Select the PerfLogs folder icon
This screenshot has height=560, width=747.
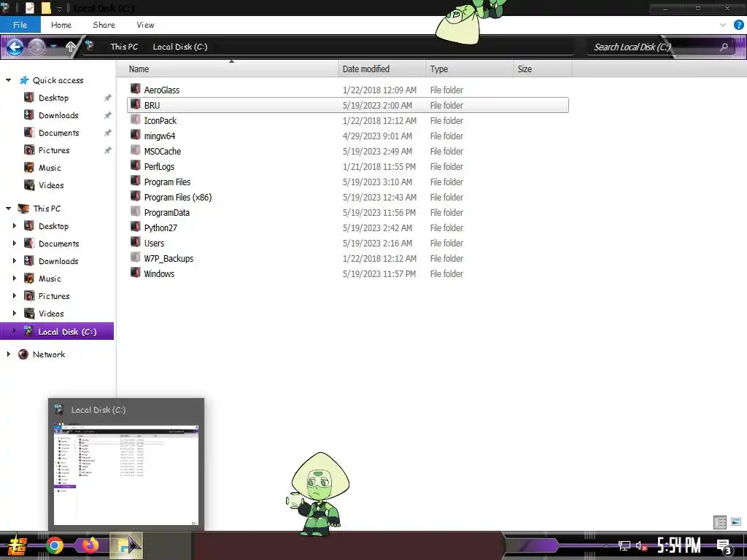coord(135,166)
